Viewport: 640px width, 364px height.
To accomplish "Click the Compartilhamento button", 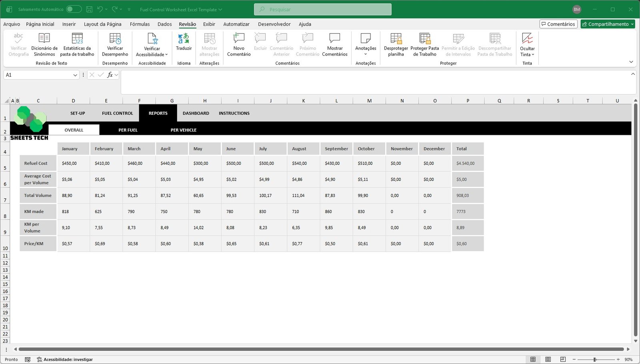I will [x=608, y=24].
